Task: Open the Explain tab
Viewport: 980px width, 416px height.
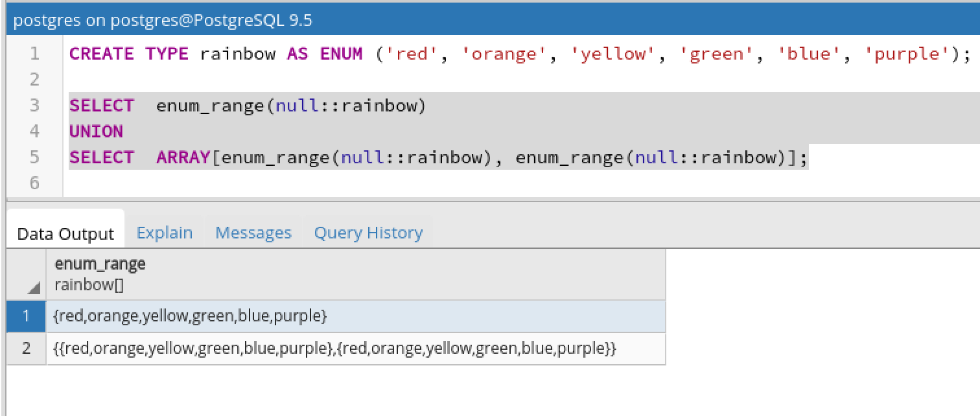Action: click(x=165, y=233)
